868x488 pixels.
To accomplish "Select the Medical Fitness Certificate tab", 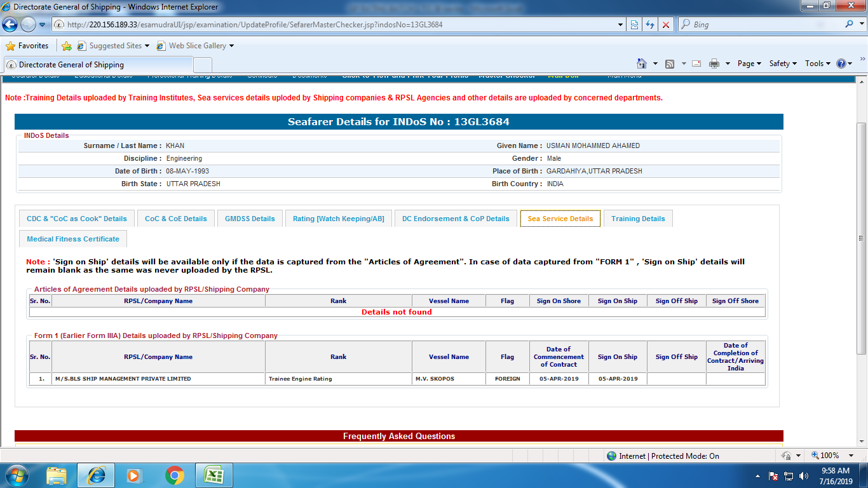I will tap(73, 239).
